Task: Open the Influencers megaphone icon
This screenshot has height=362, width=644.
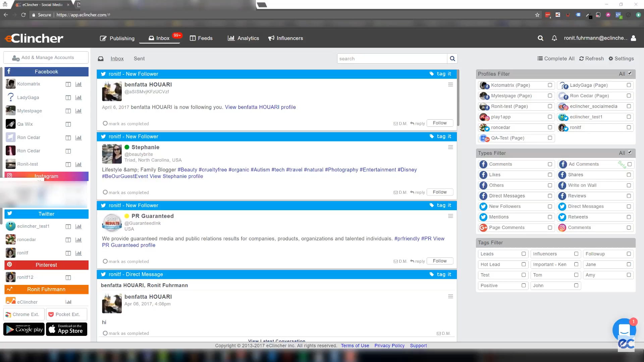Action: point(271,38)
